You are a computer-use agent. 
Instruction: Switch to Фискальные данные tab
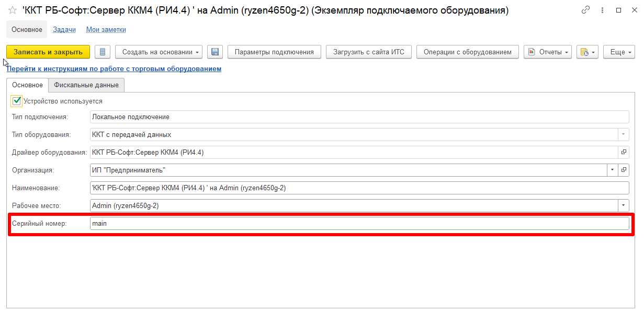[86, 85]
